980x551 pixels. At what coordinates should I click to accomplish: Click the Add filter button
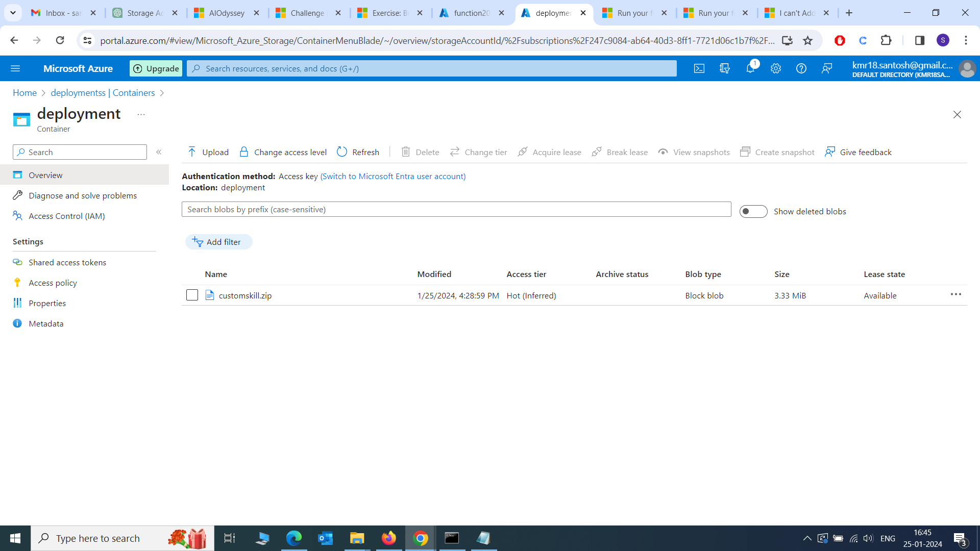coord(218,242)
